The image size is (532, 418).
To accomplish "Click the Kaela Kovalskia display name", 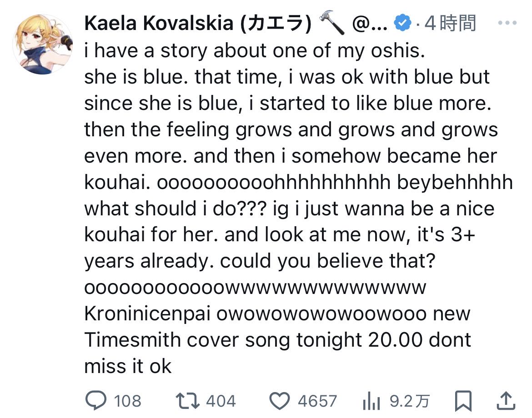I will coord(198,24).
